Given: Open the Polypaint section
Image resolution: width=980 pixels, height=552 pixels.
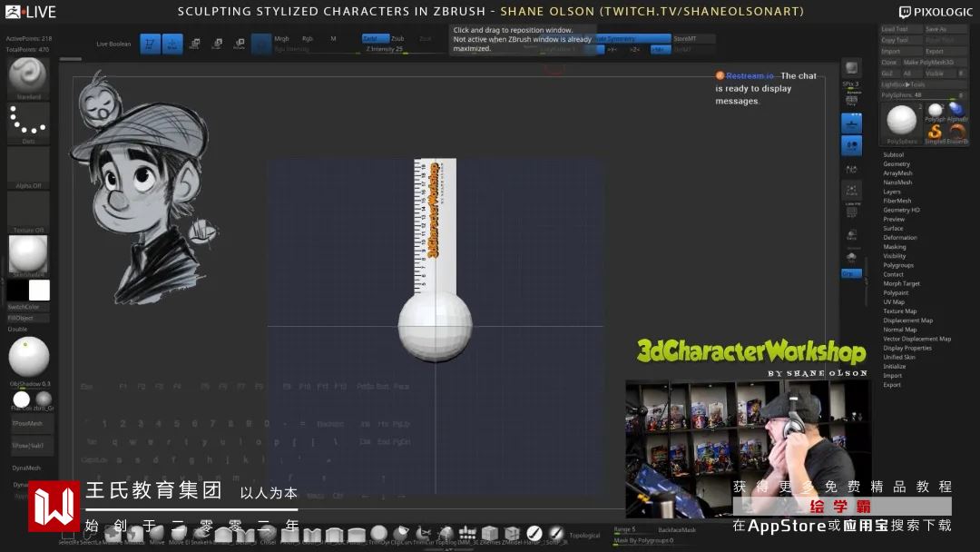Looking at the screenshot, I should 896,292.
